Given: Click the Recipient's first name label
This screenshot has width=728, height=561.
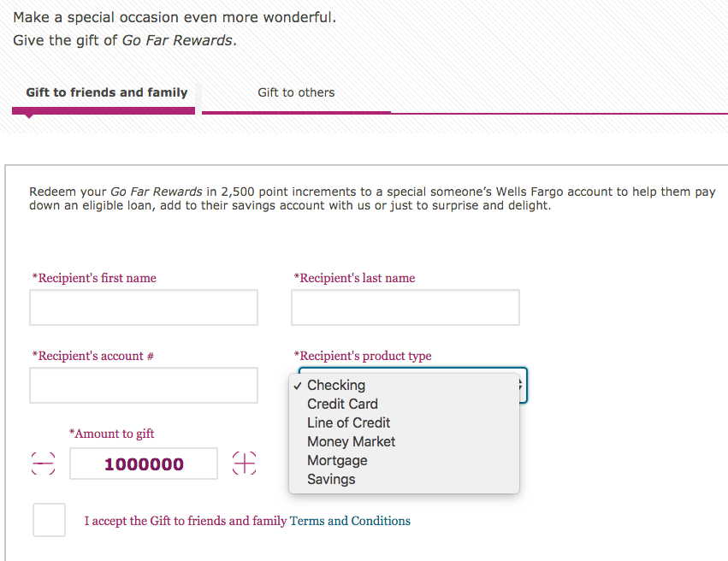Looking at the screenshot, I should (94, 278).
